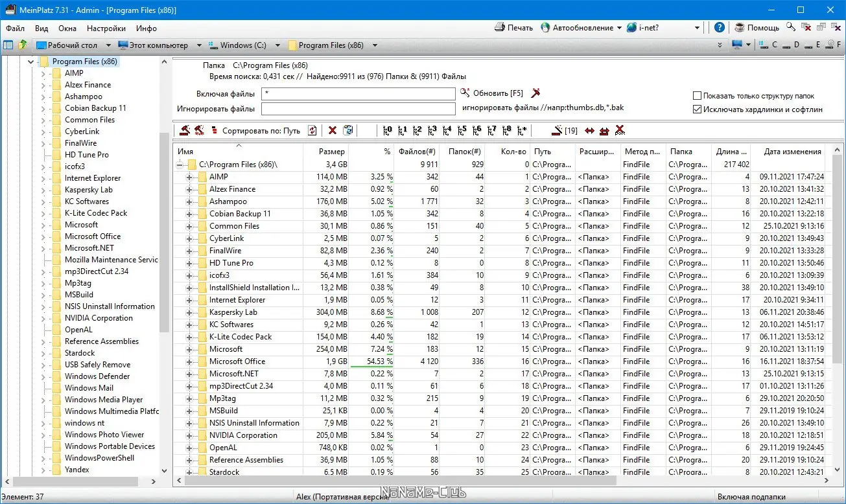This screenshot has height=504, width=846.
Task: Open the Инфо menu
Action: coord(147,29)
